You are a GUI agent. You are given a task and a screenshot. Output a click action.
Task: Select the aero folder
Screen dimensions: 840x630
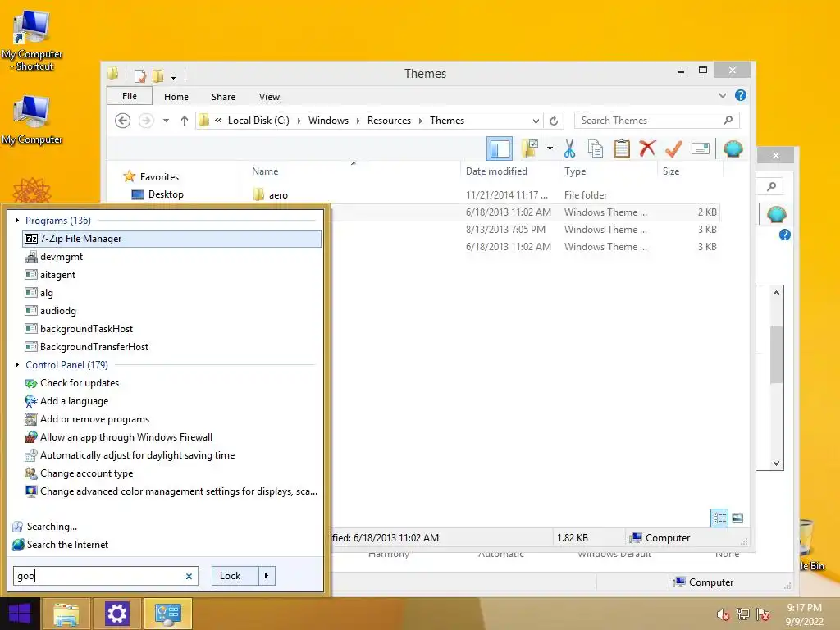(x=278, y=195)
